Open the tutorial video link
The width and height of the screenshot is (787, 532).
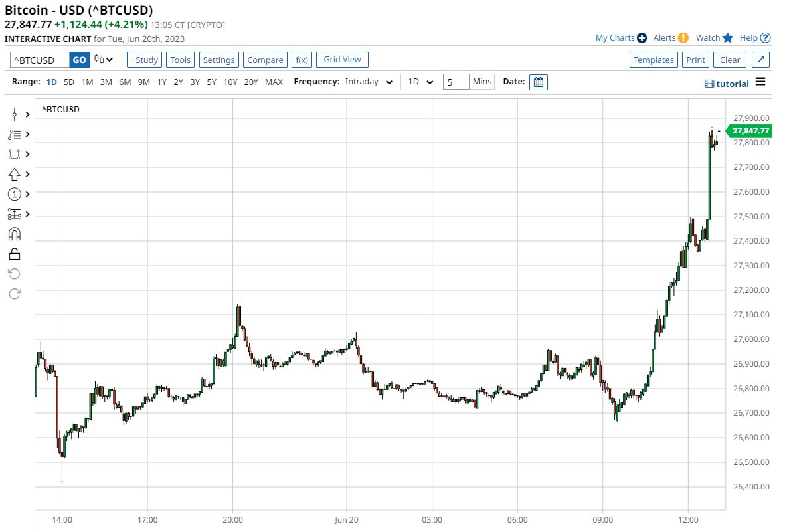727,84
